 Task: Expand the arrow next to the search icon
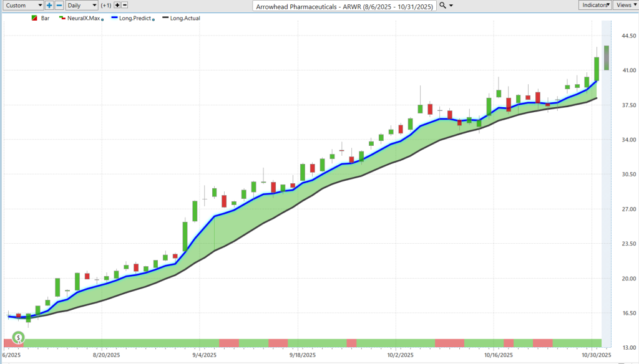click(x=451, y=6)
